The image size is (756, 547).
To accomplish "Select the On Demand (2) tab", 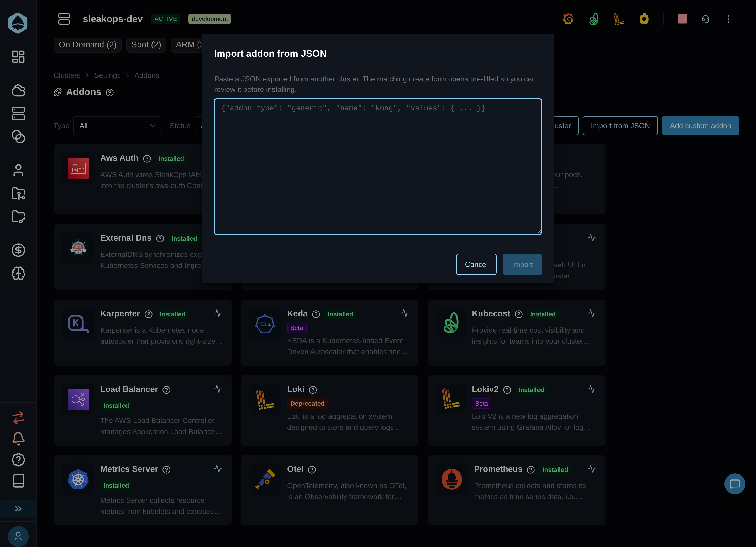I will (x=88, y=45).
